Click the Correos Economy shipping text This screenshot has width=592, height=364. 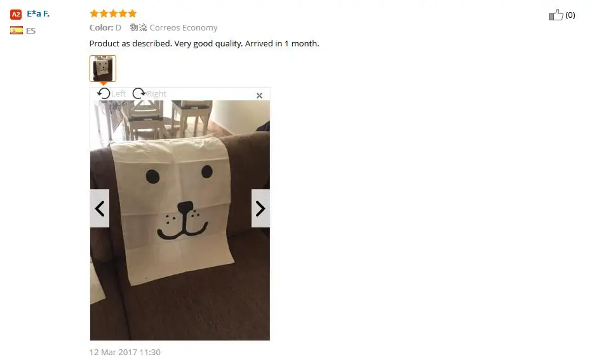point(184,27)
